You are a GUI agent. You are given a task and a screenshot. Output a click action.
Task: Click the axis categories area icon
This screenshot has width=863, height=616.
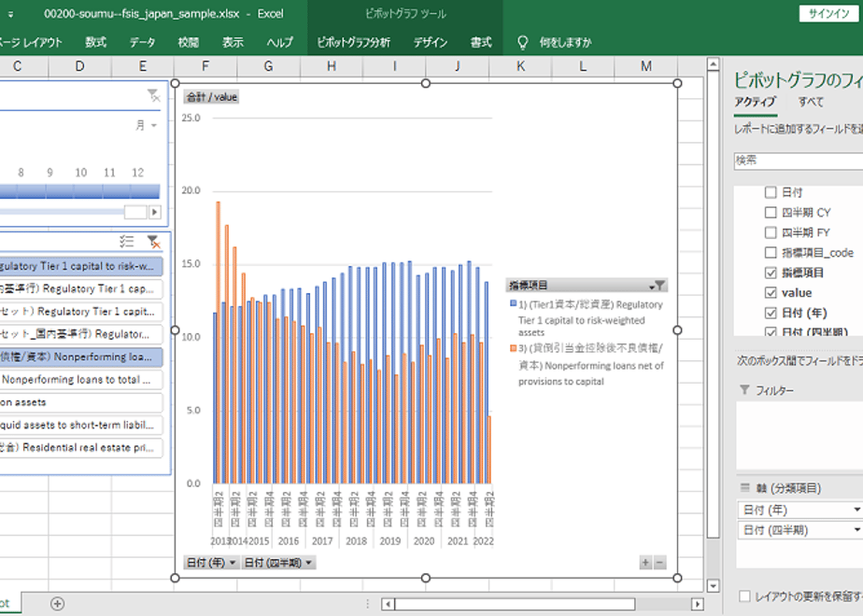[x=744, y=488]
